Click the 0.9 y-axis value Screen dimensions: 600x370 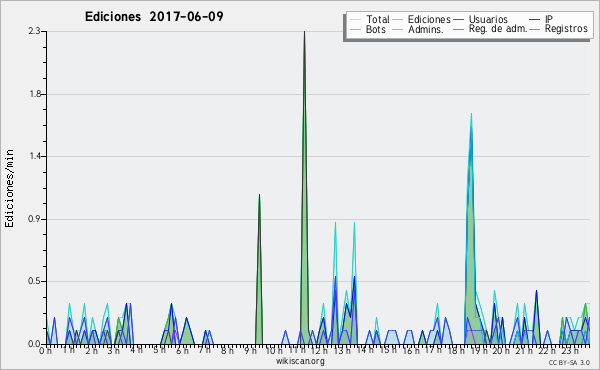click(34, 219)
